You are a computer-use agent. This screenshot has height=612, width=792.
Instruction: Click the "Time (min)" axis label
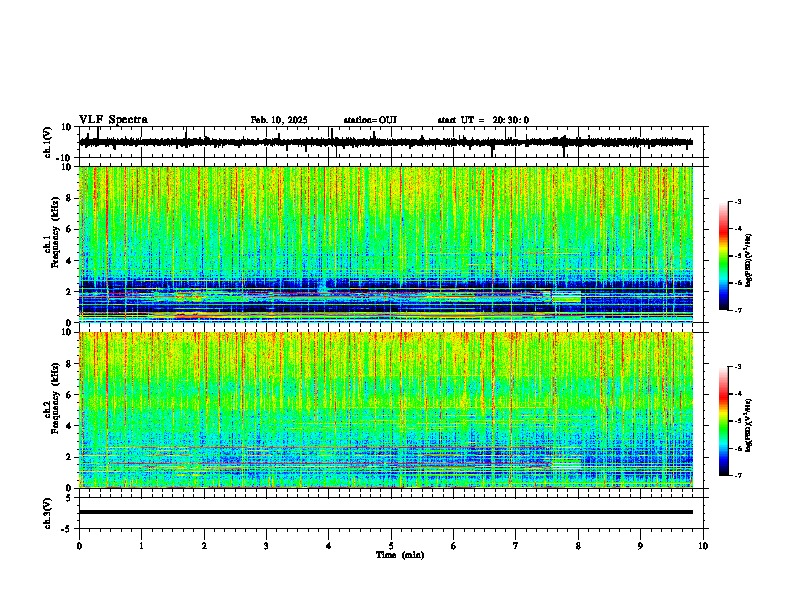click(x=400, y=555)
